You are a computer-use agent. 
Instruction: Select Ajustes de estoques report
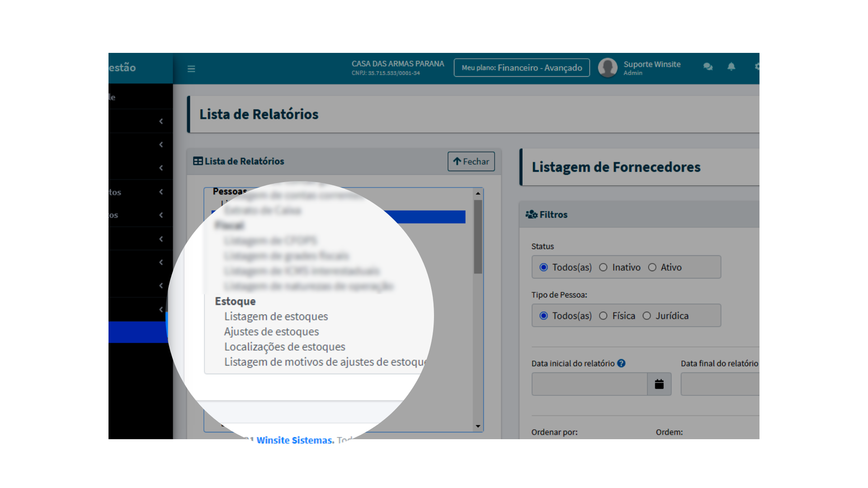pyautogui.click(x=271, y=332)
